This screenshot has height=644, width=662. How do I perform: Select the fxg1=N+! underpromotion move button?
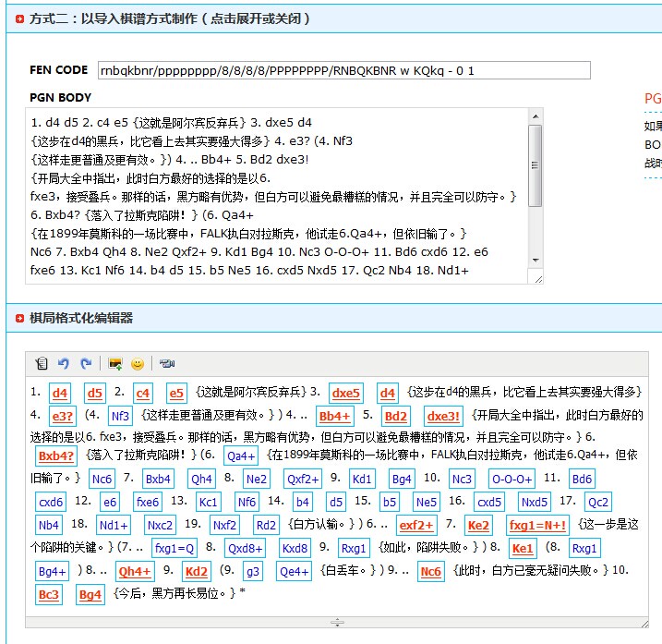coord(537,525)
